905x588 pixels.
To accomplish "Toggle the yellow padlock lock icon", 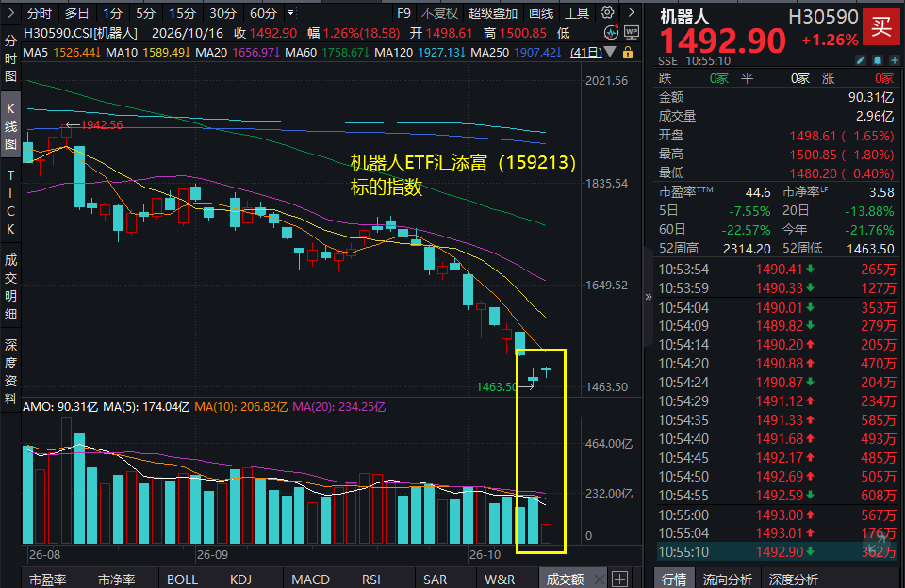I will click(628, 53).
